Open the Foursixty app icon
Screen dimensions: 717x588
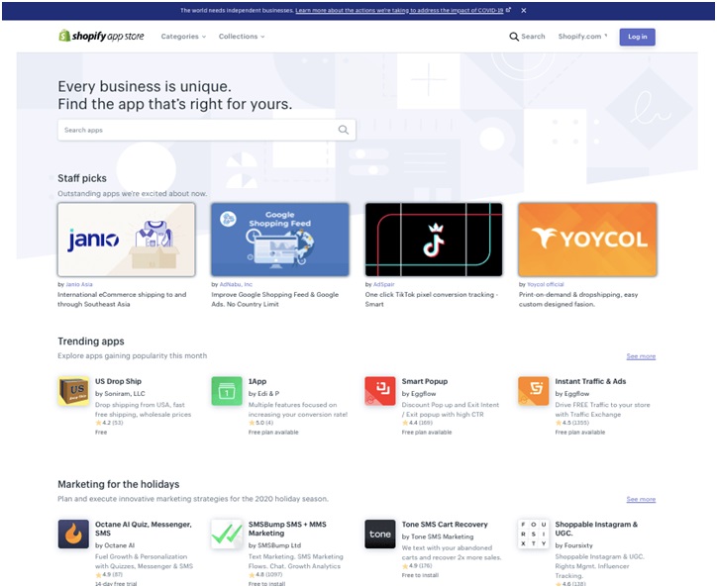tap(534, 535)
